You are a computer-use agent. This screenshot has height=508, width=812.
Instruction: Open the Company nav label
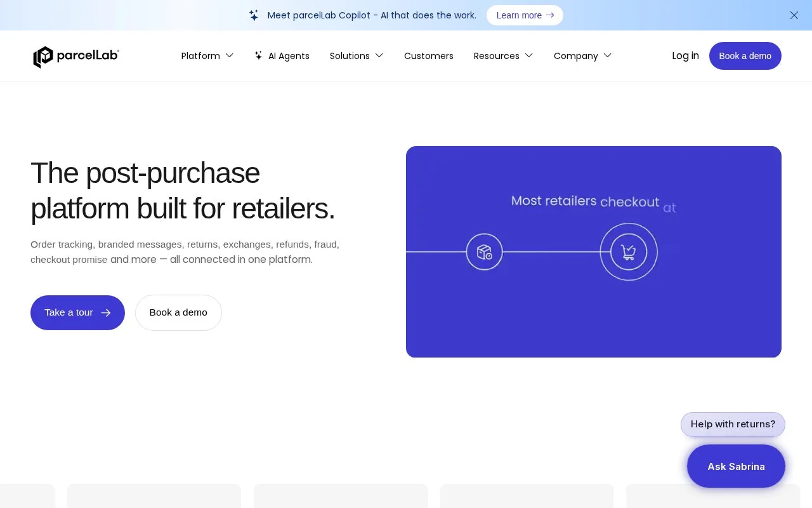coord(576,56)
